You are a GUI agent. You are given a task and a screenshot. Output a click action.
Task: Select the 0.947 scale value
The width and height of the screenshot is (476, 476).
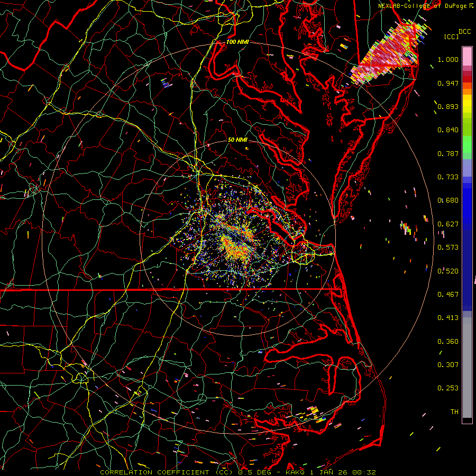pos(448,83)
